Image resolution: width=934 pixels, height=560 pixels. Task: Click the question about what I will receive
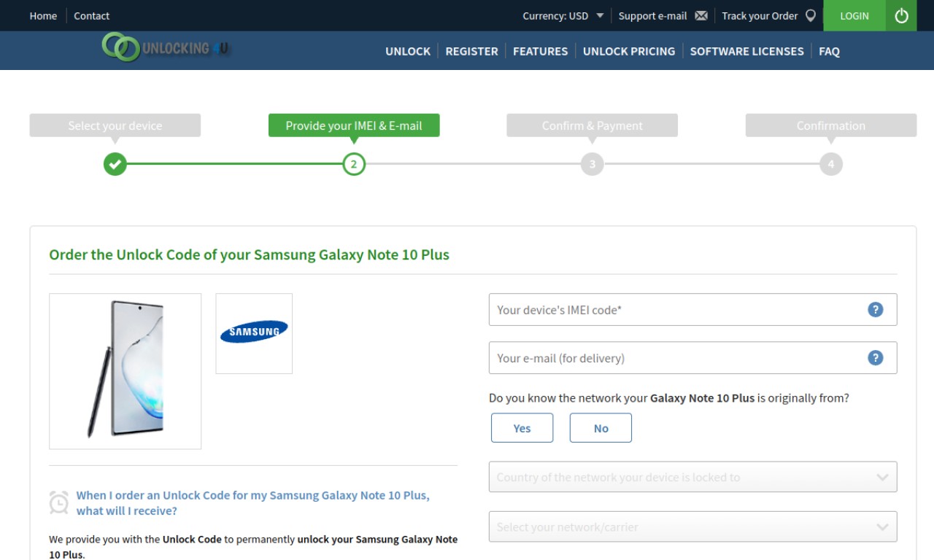tap(252, 502)
